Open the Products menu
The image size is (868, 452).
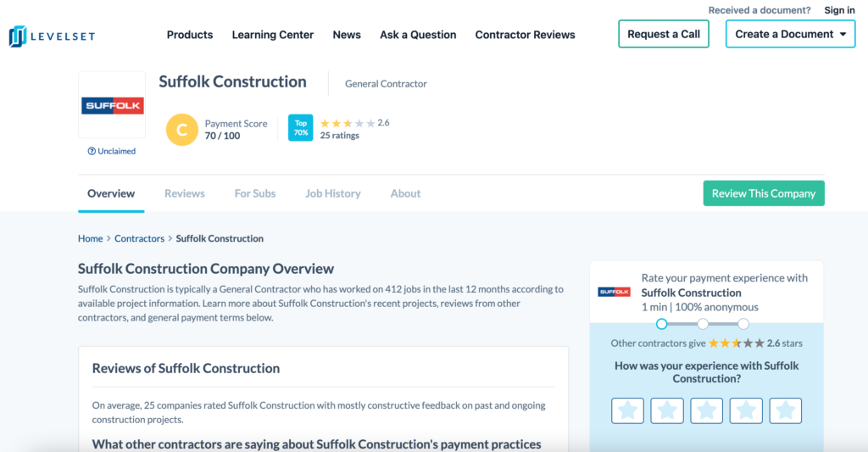point(190,35)
